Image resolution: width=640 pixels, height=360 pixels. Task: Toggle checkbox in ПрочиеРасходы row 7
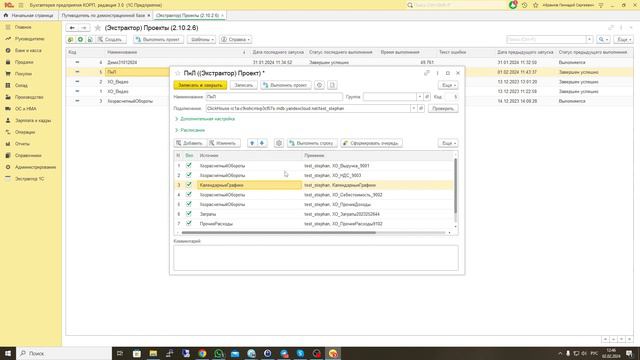[189, 223]
